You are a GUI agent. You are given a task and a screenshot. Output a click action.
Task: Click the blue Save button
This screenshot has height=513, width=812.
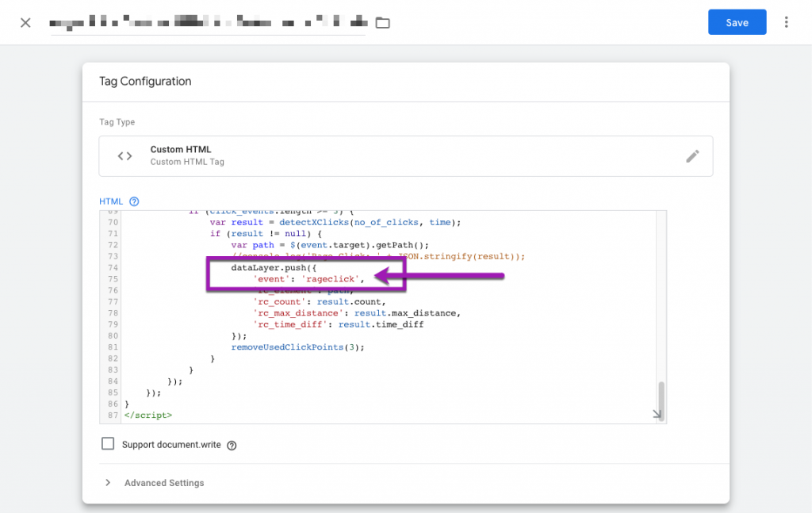[737, 22]
